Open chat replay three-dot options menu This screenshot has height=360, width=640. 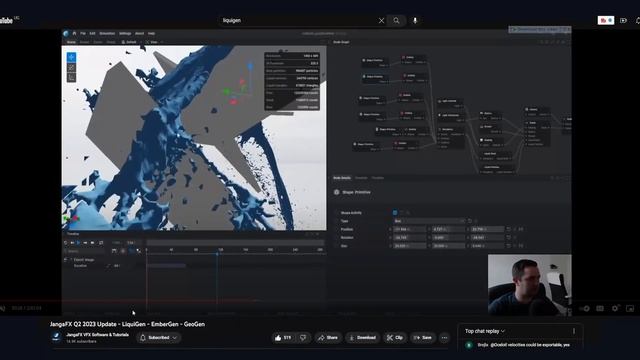coord(573,331)
